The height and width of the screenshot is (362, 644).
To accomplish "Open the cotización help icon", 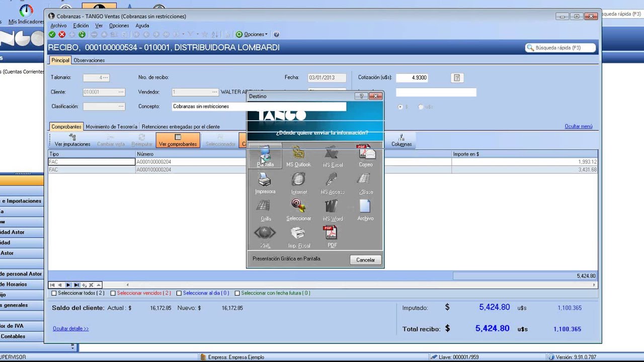I will point(457,78).
